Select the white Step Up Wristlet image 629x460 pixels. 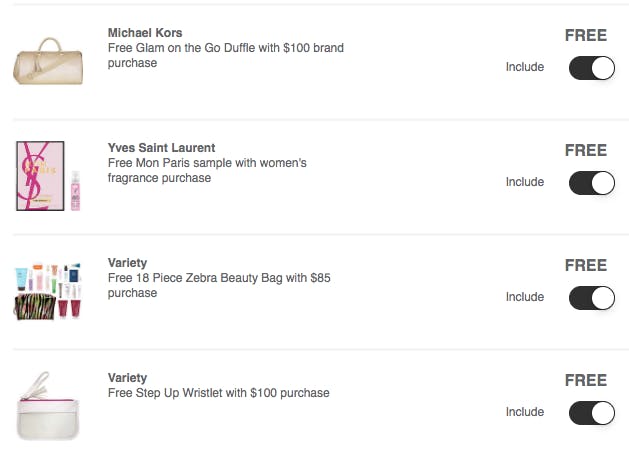coord(48,407)
